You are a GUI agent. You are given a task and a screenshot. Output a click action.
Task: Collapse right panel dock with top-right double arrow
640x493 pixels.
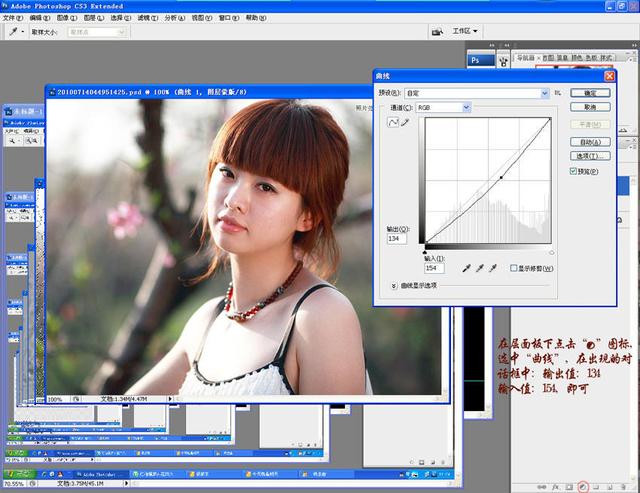click(634, 45)
